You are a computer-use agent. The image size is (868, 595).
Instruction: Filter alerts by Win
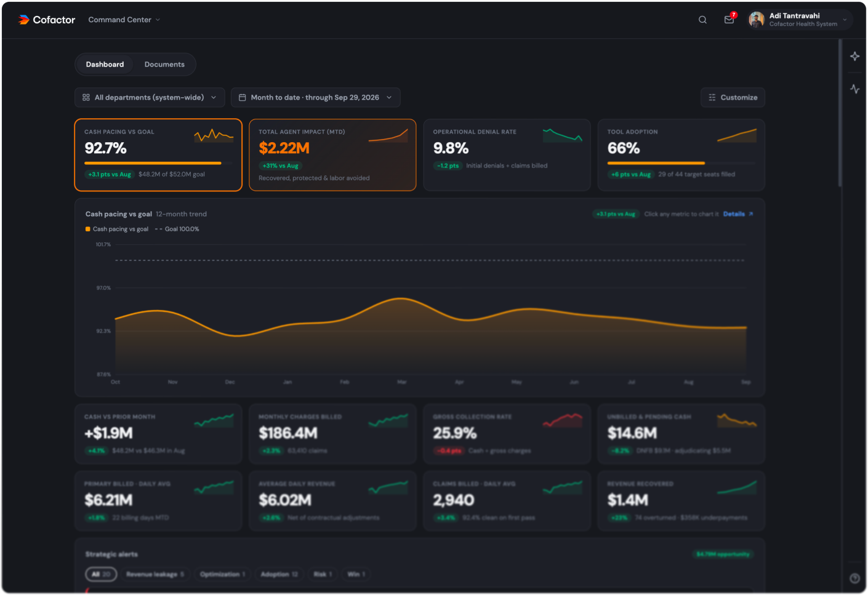356,574
